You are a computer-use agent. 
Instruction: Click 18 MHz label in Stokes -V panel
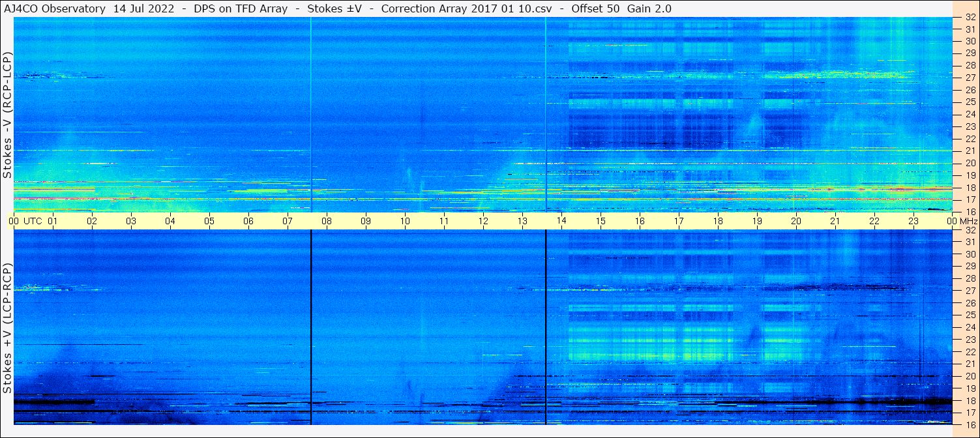tap(970, 187)
